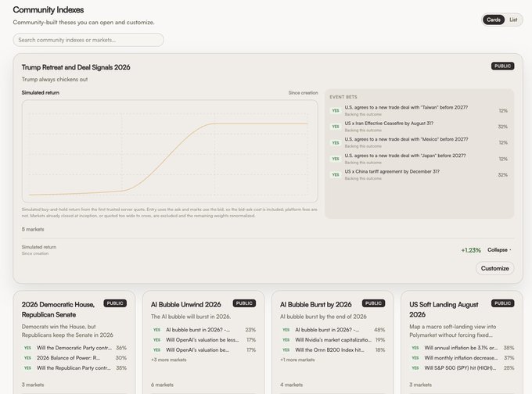532x394 pixels.
Task: Select Will Nvidia's market capitalization row
Action: [332, 340]
